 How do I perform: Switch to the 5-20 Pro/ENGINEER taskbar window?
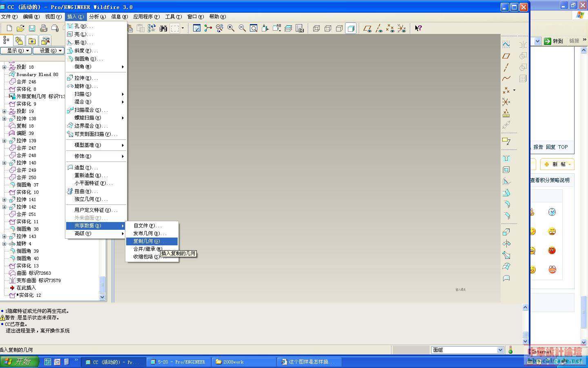(x=178, y=362)
